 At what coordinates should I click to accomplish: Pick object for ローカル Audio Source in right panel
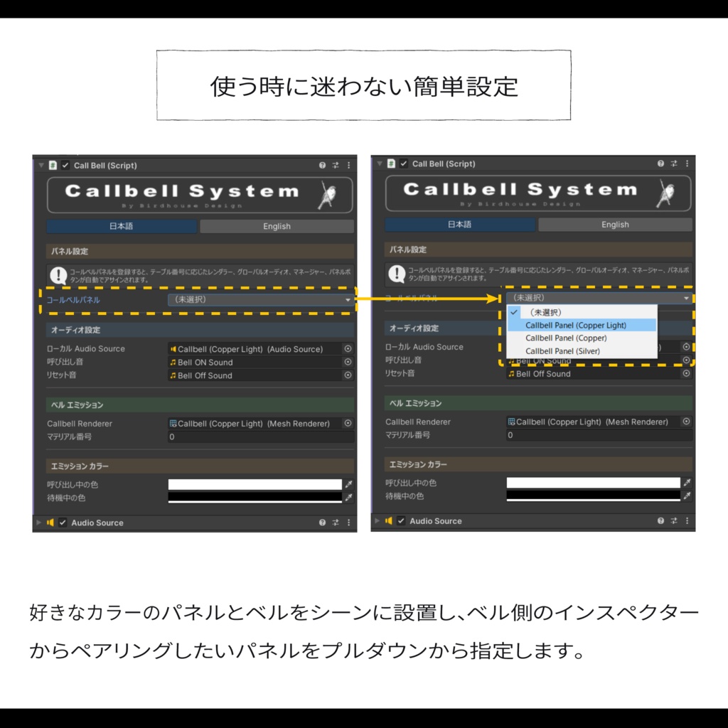pos(687,347)
